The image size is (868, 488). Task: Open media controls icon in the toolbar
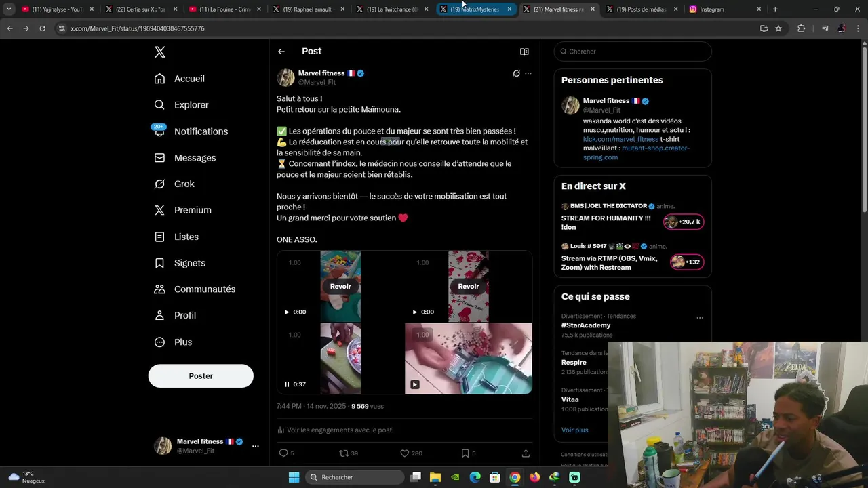(x=825, y=28)
